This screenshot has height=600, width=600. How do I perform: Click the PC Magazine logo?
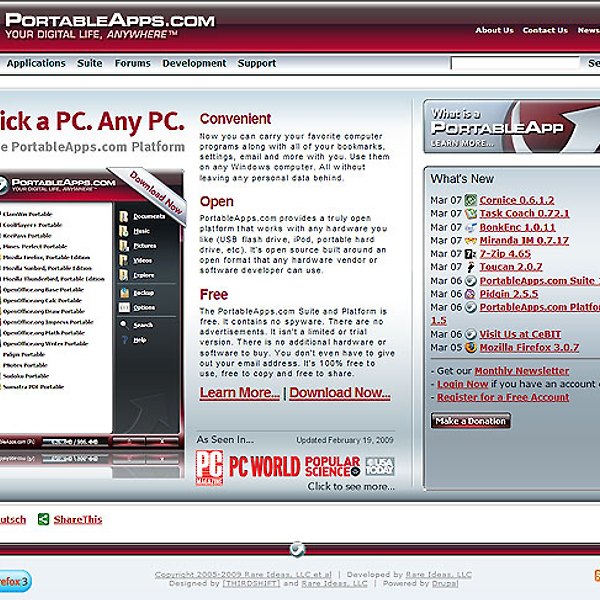[x=209, y=468]
